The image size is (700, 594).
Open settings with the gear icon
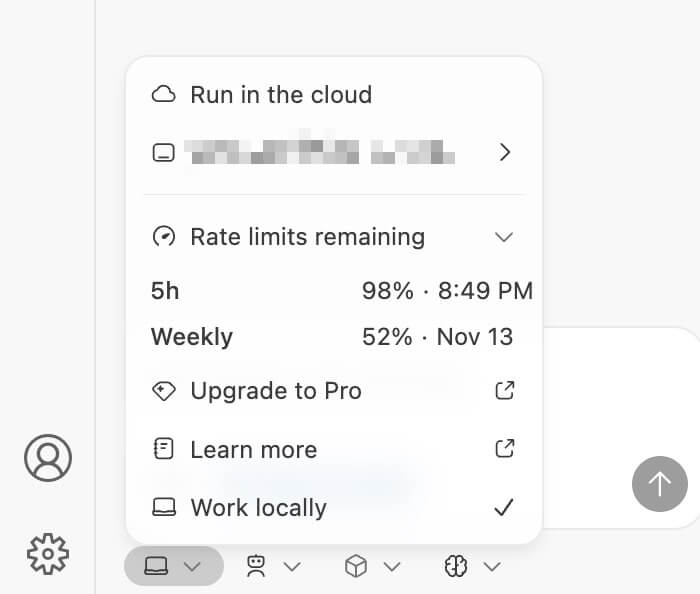point(48,552)
